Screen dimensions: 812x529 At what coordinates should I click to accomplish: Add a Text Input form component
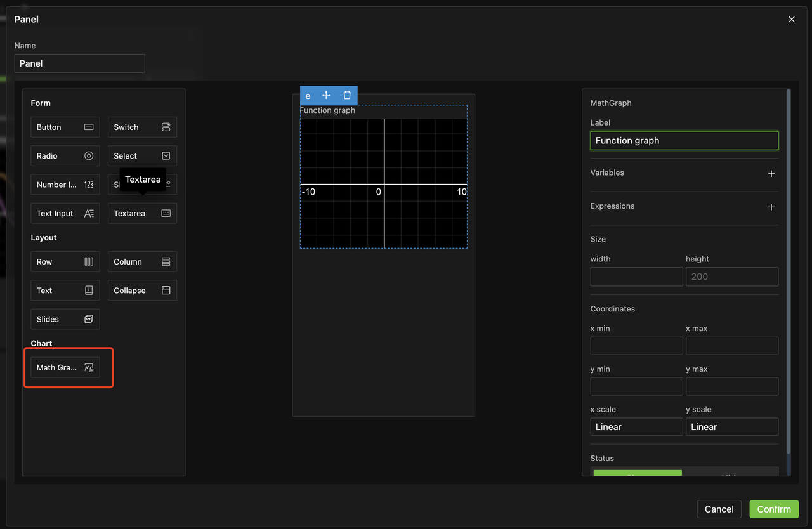coord(65,213)
